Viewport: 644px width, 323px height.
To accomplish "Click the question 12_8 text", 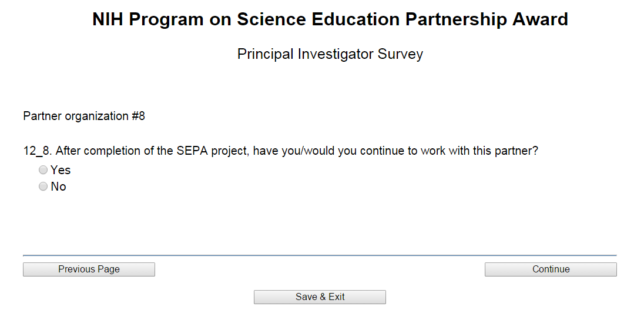I will coord(281,151).
